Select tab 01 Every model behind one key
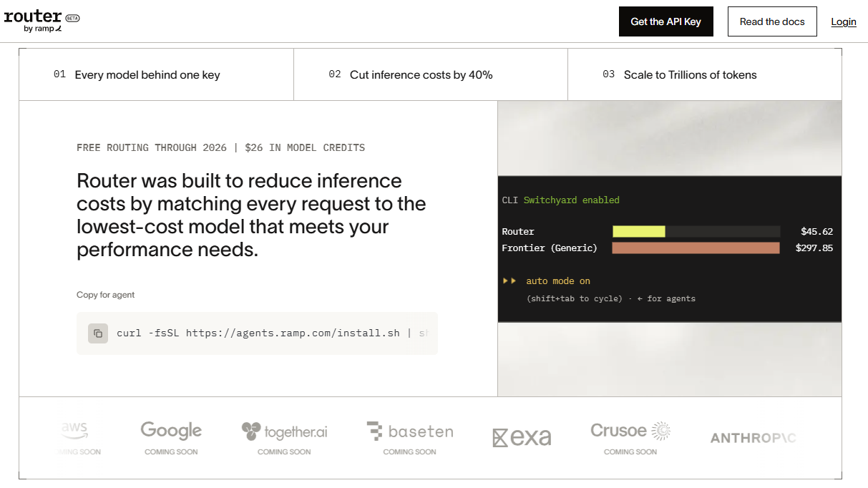The width and height of the screenshot is (868, 488). [x=156, y=74]
